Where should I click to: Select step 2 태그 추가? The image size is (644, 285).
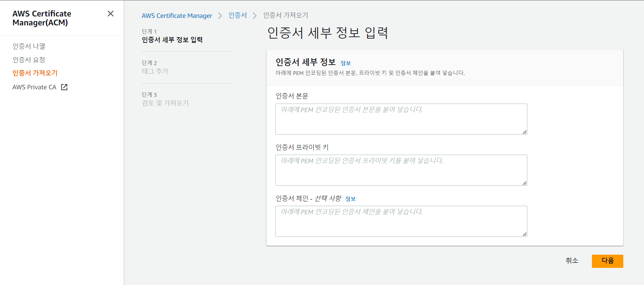point(155,71)
